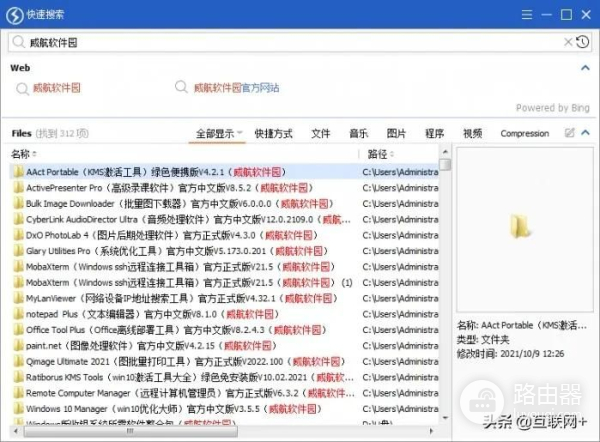Viewport: 600px width, 442px height.
Task: Select the 快捷方式 filter tab
Action: [x=274, y=134]
